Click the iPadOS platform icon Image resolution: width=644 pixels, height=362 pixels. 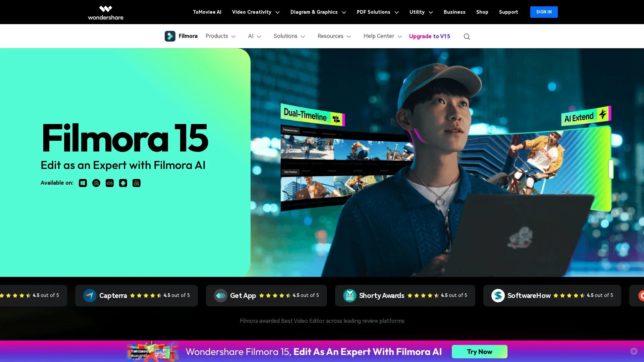point(137,183)
